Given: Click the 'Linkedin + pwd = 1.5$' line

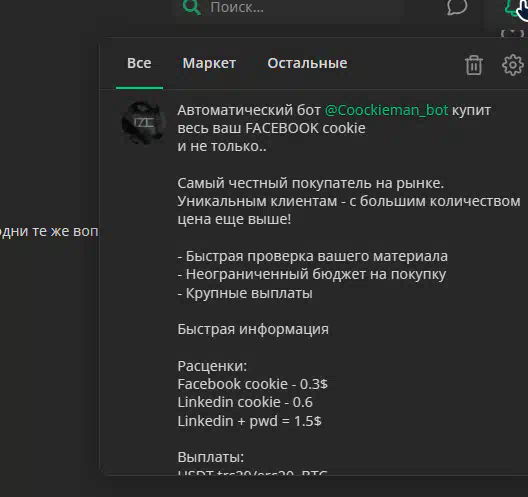Looking at the screenshot, I should click(250, 421).
